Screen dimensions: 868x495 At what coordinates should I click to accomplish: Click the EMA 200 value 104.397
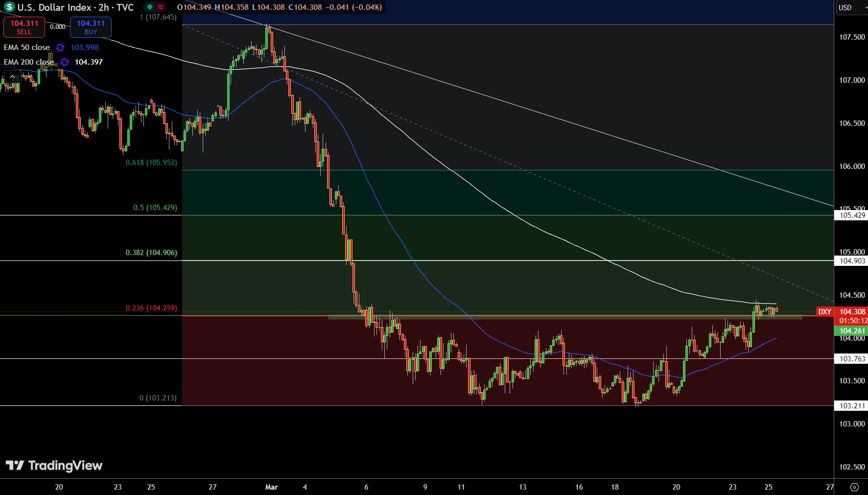tap(89, 62)
